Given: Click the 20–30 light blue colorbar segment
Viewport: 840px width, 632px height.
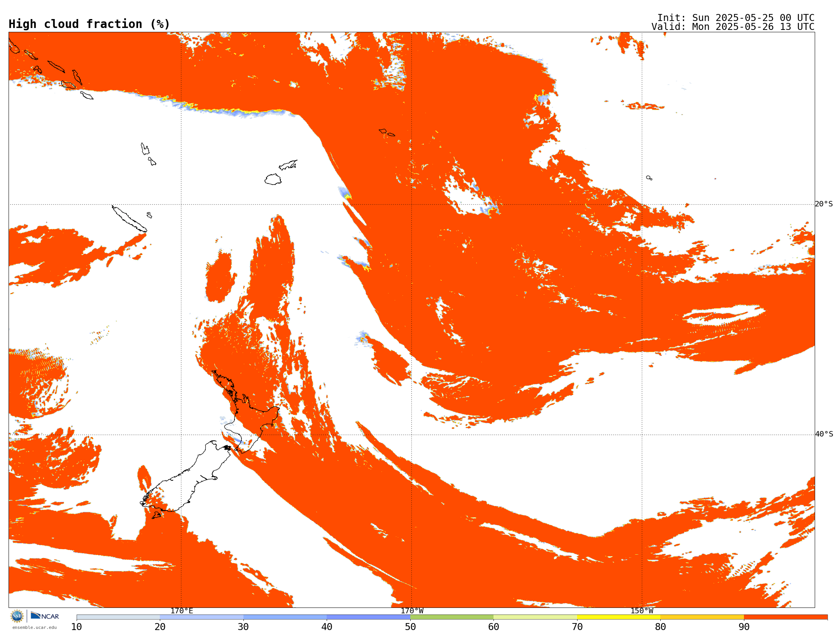Looking at the screenshot, I should coord(201,617).
